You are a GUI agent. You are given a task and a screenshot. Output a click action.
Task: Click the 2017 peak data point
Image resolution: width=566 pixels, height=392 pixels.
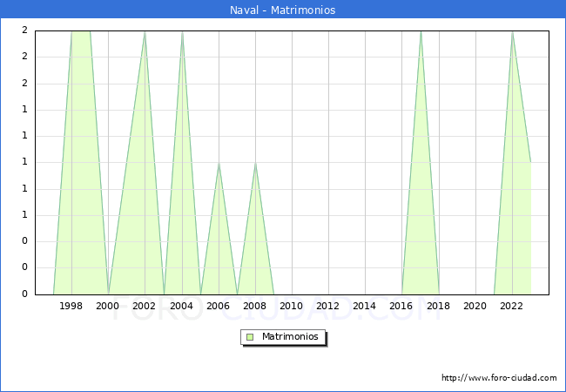pyautogui.click(x=421, y=32)
